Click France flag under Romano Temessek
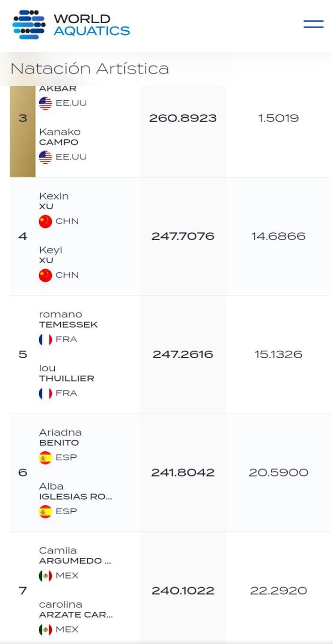The height and width of the screenshot is (644, 333). [45, 340]
